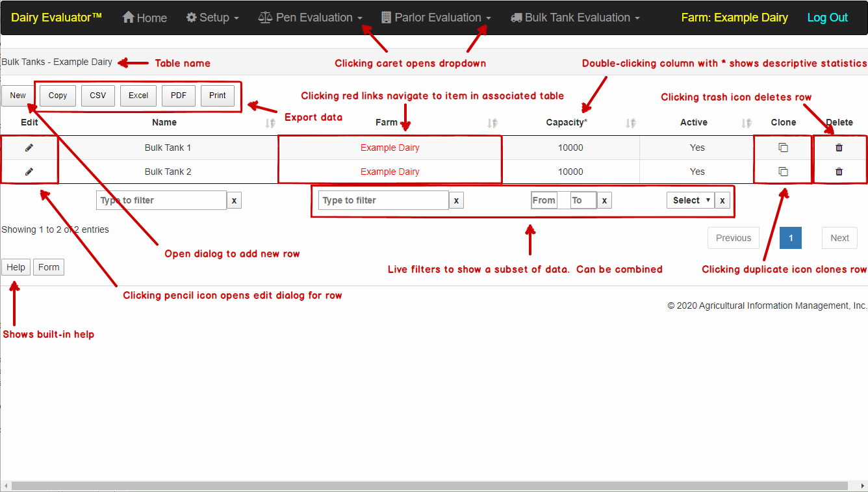Clone Bulk Tank 1 using the duplicate icon
868x492 pixels.
pos(782,148)
